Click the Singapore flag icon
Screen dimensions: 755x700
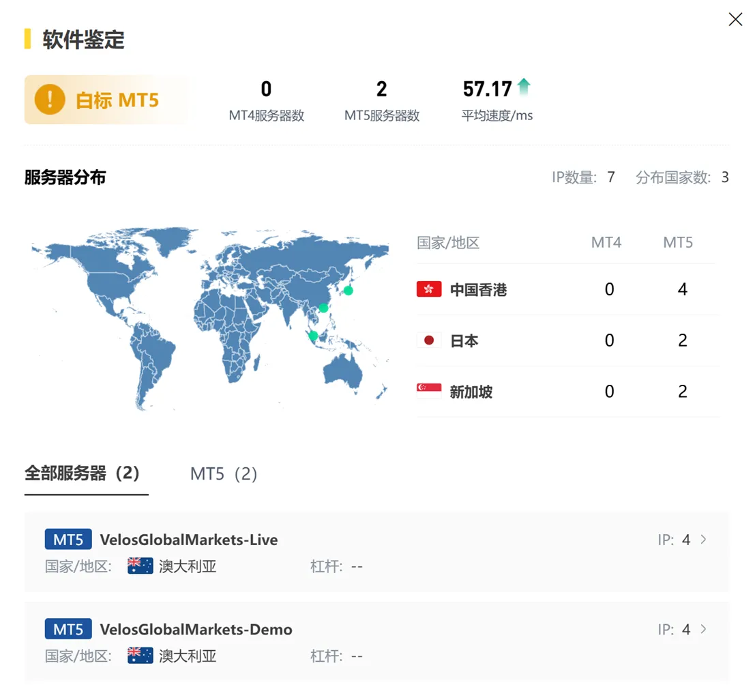click(x=428, y=391)
